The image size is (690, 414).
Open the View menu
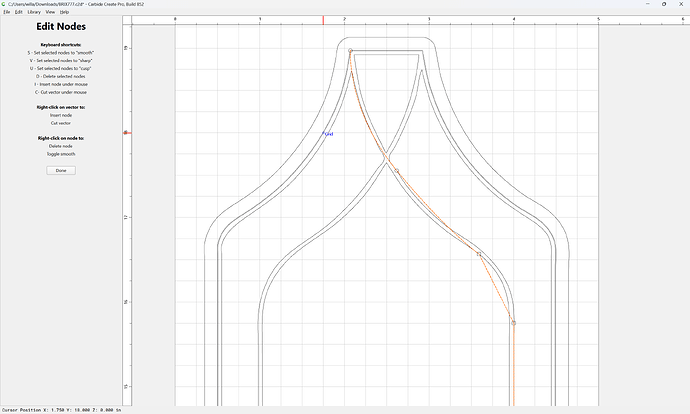click(x=50, y=12)
